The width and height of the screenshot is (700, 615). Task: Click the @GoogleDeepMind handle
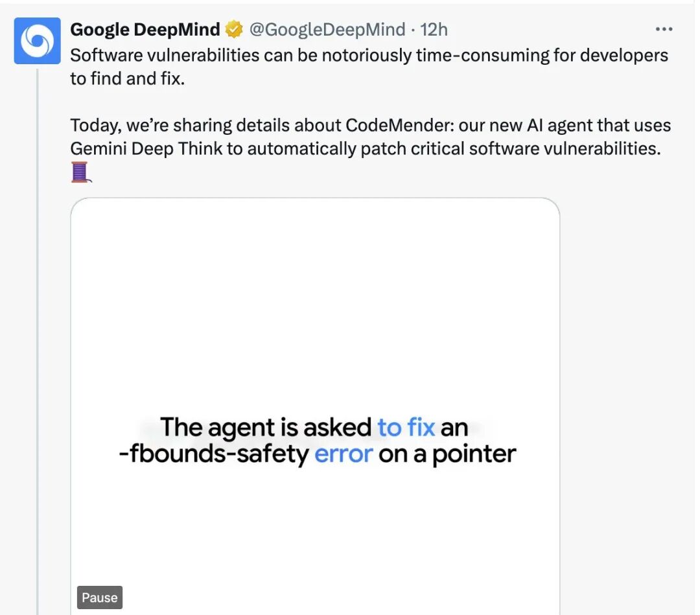pyautogui.click(x=327, y=30)
